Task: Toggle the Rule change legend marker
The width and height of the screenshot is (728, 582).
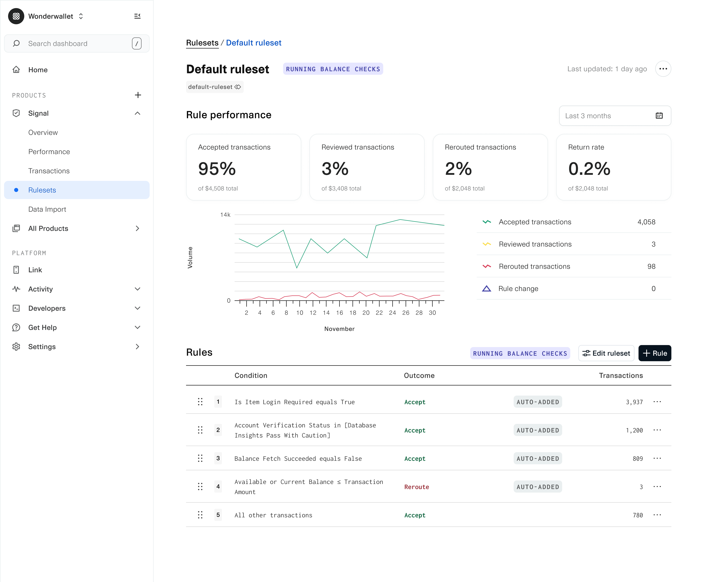Action: [486, 289]
